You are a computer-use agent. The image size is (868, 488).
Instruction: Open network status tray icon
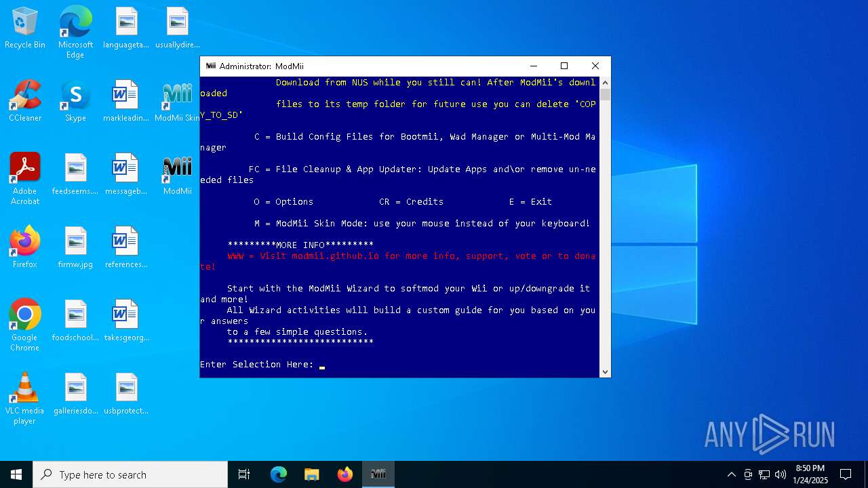(x=764, y=474)
